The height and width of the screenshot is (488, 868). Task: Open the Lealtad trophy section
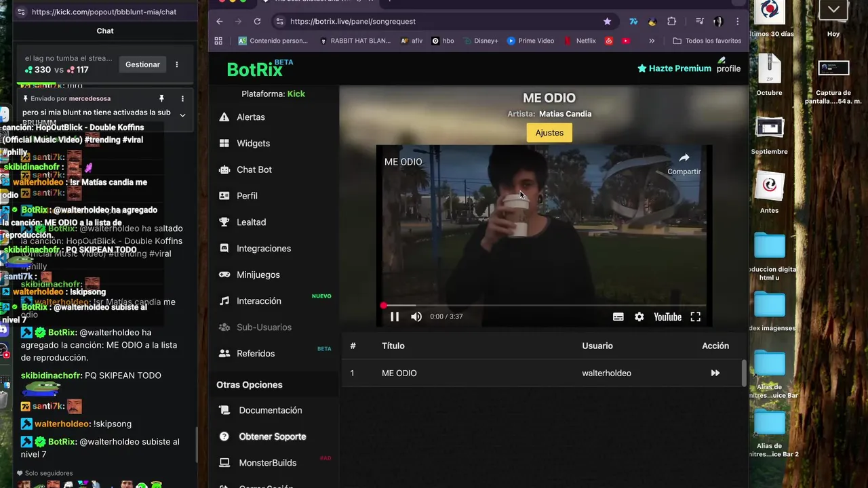coord(251,222)
